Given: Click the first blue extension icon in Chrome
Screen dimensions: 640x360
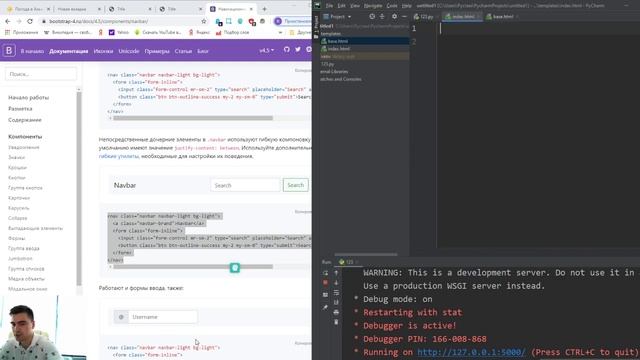Looking at the screenshot, I should pyautogui.click(x=219, y=21).
